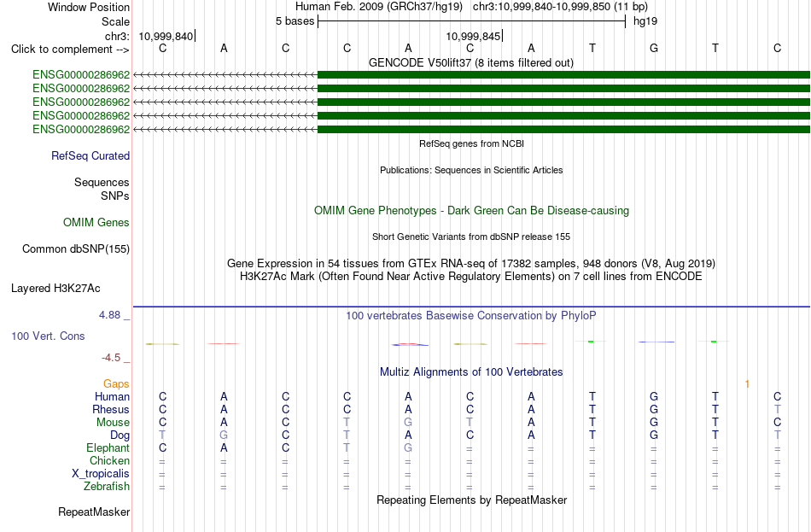Click the blue PhyloP conservation bar
This screenshot has height=532, width=811.
[656, 342]
